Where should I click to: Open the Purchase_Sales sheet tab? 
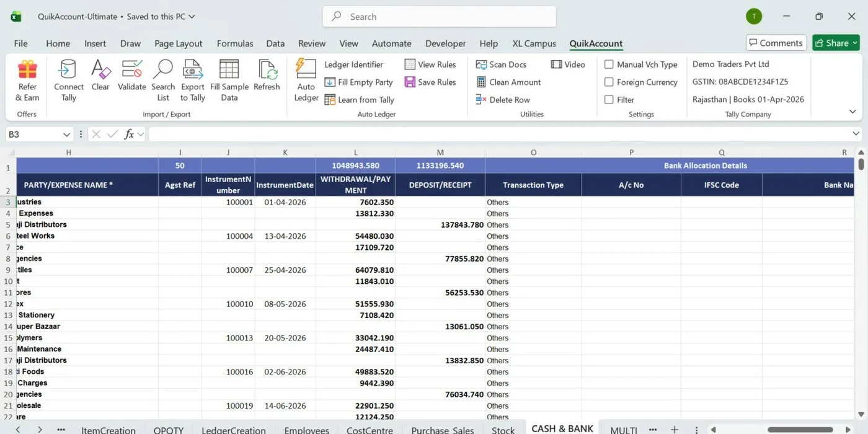click(442, 430)
